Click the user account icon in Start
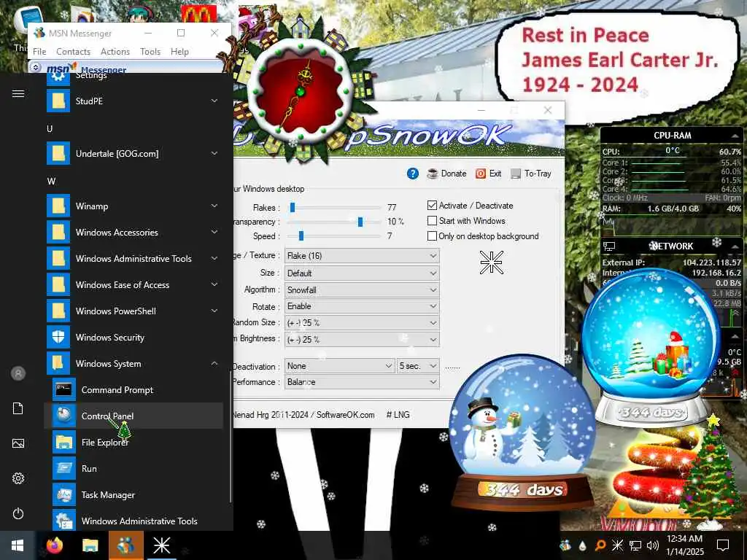This screenshot has width=747, height=560. 18,373
